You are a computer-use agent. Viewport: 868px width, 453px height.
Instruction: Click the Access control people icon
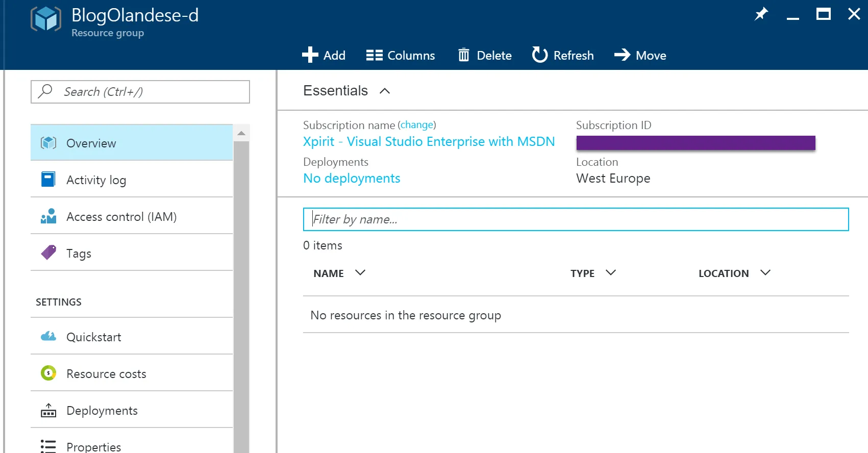tap(48, 216)
